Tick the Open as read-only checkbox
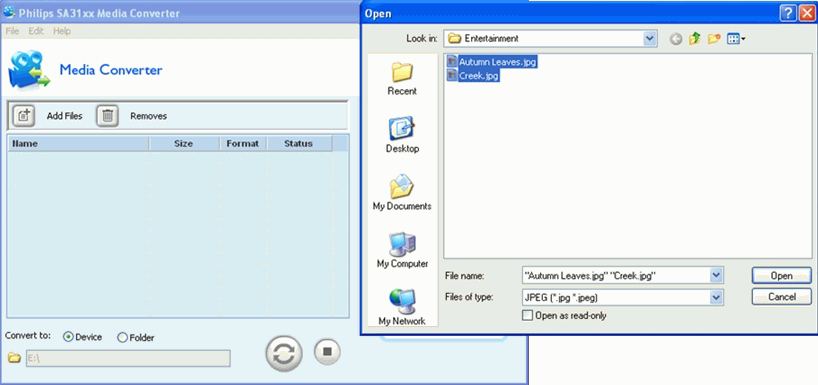The image size is (818, 385). (x=528, y=316)
